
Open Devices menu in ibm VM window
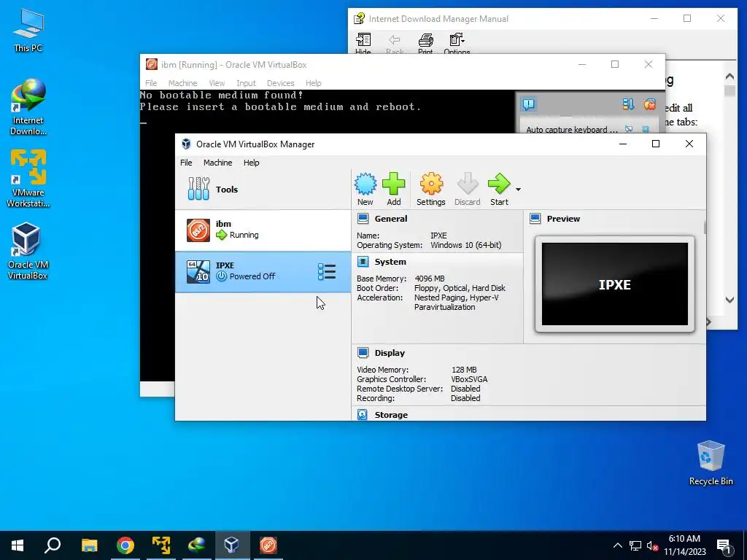(x=281, y=83)
